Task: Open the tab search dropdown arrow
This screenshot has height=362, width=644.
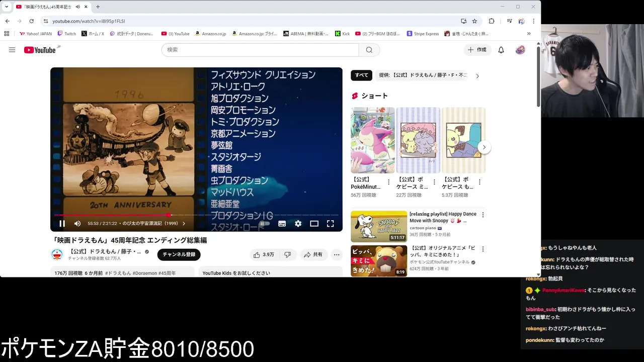Action: [x=7, y=7]
